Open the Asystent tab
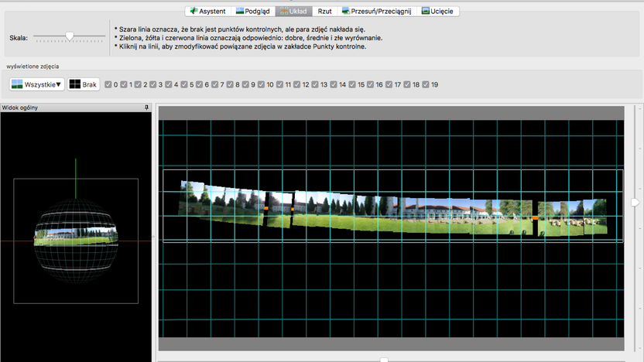This screenshot has width=644, height=362. pyautogui.click(x=207, y=11)
